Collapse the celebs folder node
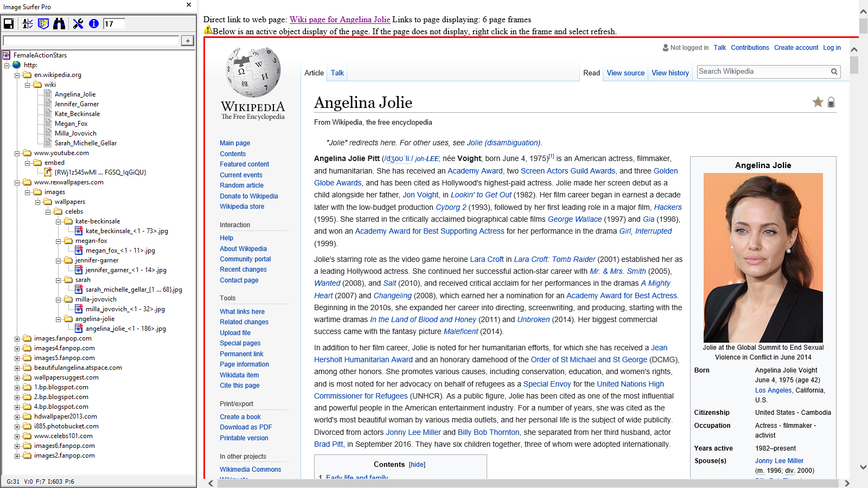868x488 pixels. pyautogui.click(x=48, y=212)
